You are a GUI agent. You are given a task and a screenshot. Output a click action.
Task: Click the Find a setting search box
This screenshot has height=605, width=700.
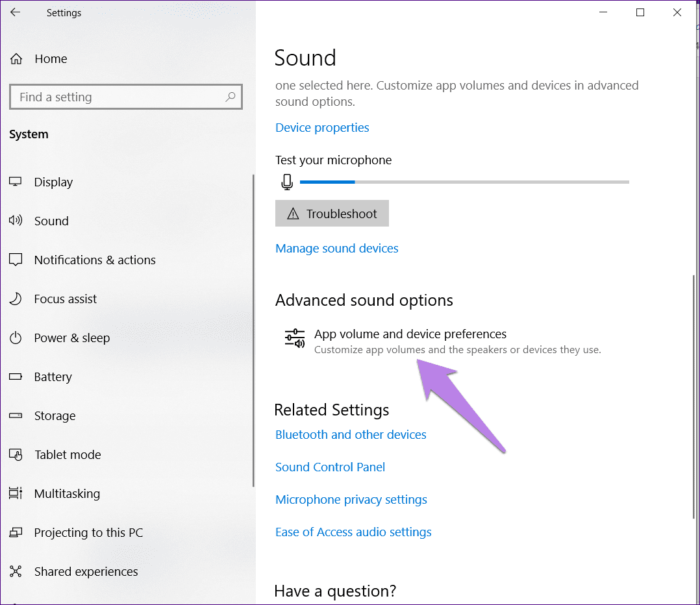(x=126, y=97)
